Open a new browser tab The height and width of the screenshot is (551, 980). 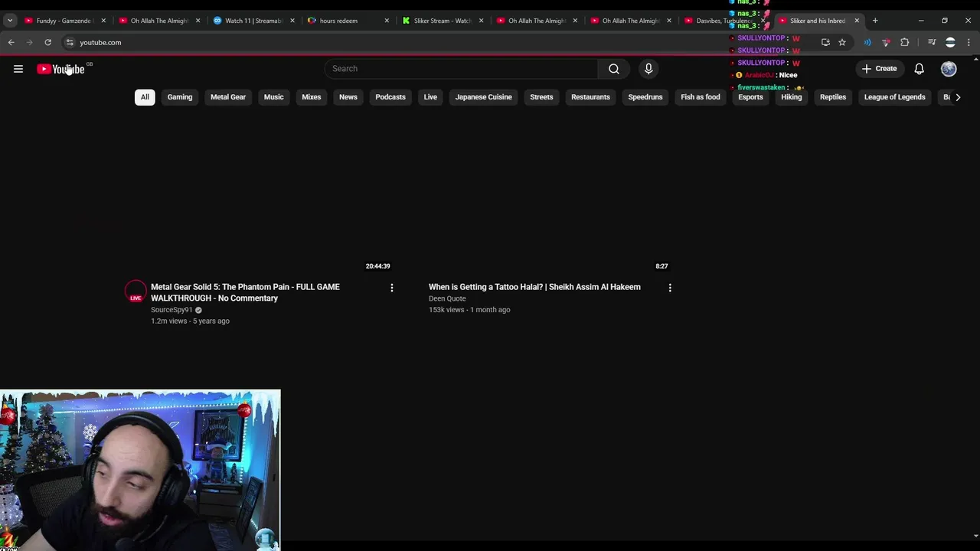click(x=875, y=21)
